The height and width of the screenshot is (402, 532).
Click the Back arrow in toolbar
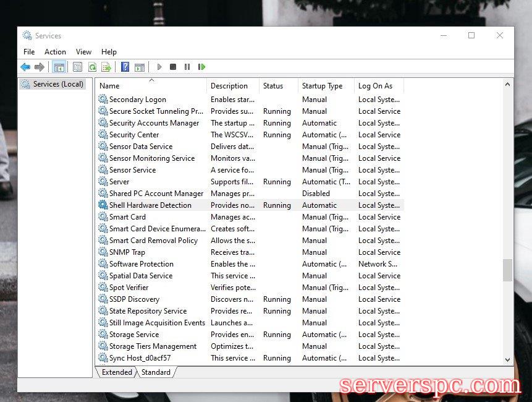[25, 67]
